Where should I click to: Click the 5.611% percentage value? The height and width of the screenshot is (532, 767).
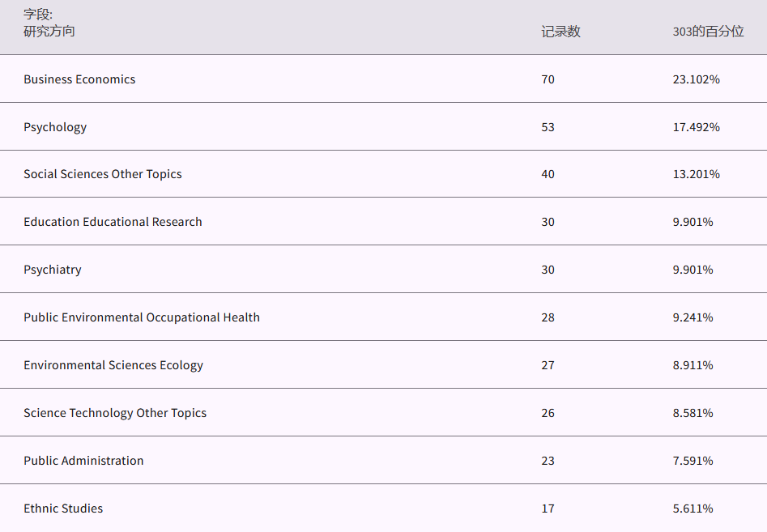(692, 509)
